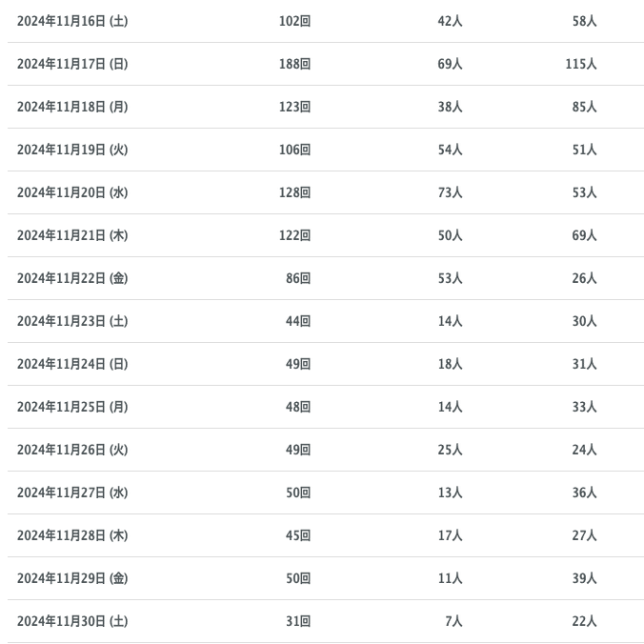Select the 48回 cell for November 25
This screenshot has width=644, height=644.
[x=298, y=407]
